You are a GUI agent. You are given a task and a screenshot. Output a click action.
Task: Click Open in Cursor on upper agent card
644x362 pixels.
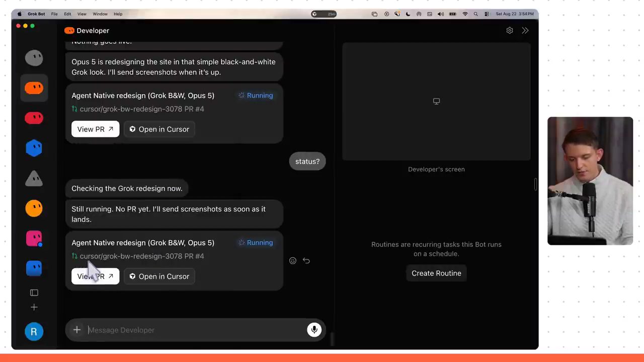(x=159, y=129)
